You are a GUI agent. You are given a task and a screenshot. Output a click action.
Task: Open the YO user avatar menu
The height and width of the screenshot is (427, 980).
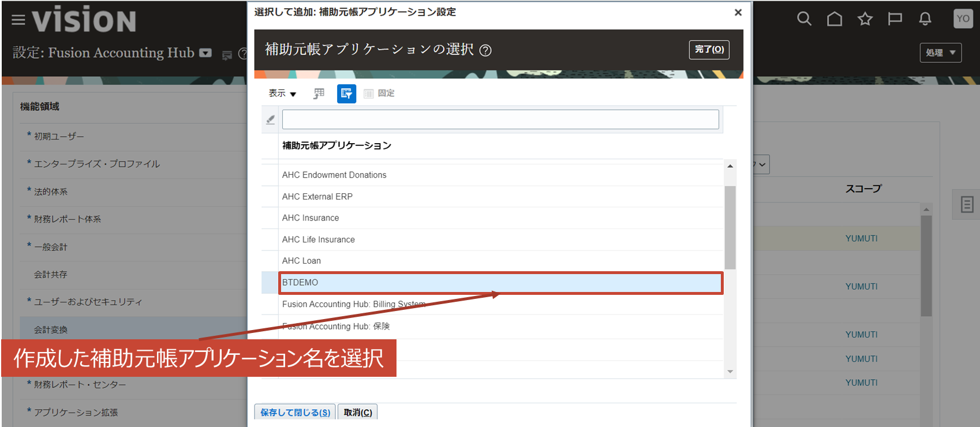pyautogui.click(x=963, y=18)
